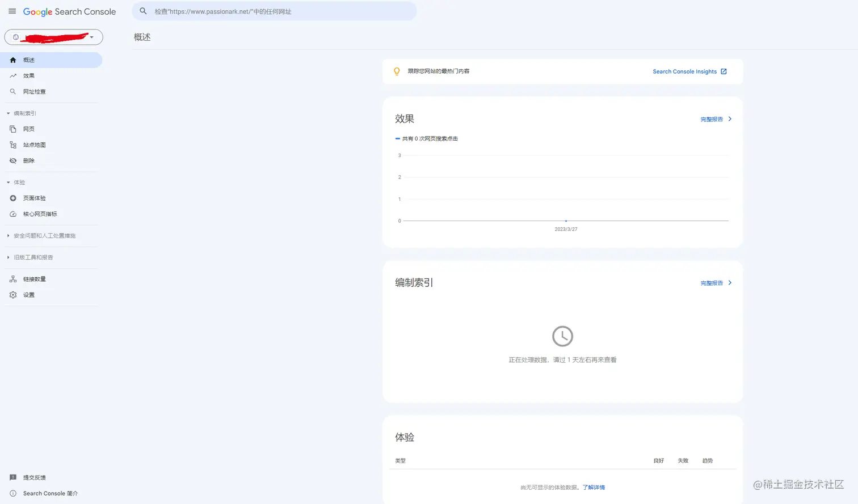The height and width of the screenshot is (504, 858).
Task: Click the speedometer icon beside 核心网页指标
Action: pos(13,214)
